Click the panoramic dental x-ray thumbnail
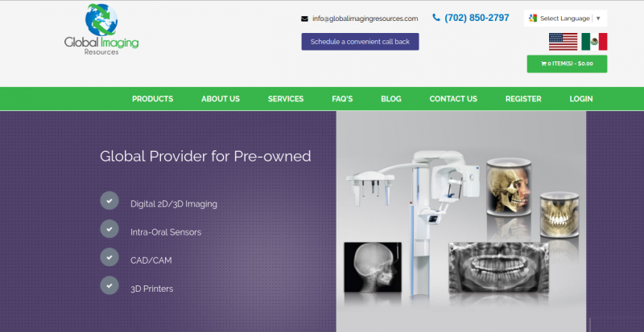Viewport: 644px width, 332px height. coord(498,268)
